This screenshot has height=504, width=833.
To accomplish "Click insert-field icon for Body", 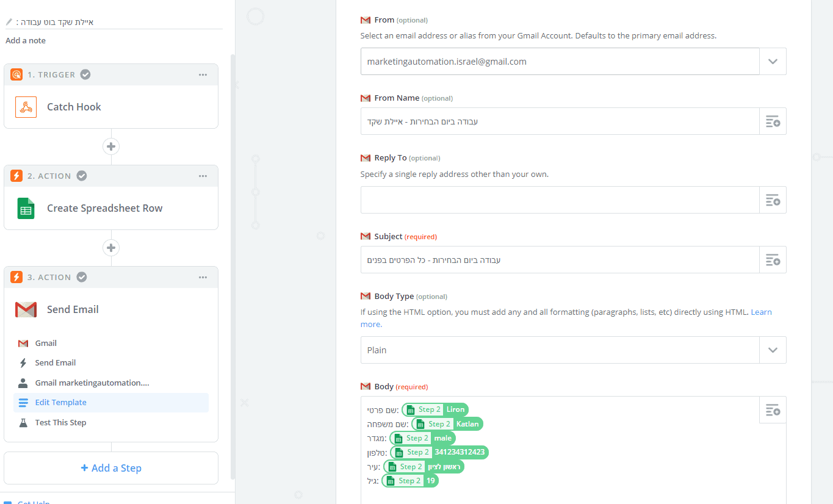I will [773, 410].
